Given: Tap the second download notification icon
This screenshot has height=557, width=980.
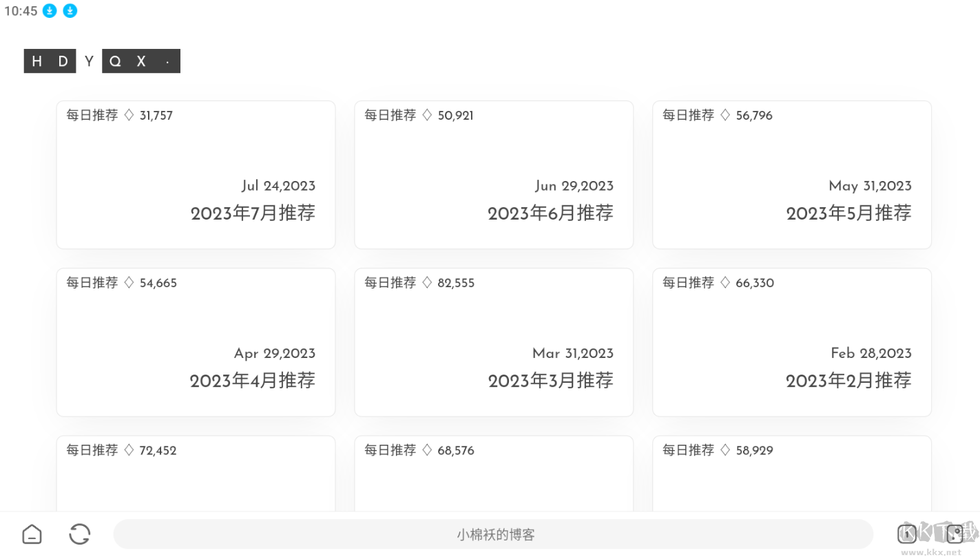Looking at the screenshot, I should tap(70, 10).
